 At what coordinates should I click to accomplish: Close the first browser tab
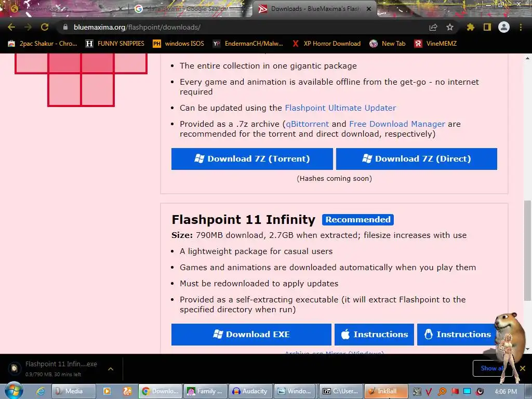[121, 9]
